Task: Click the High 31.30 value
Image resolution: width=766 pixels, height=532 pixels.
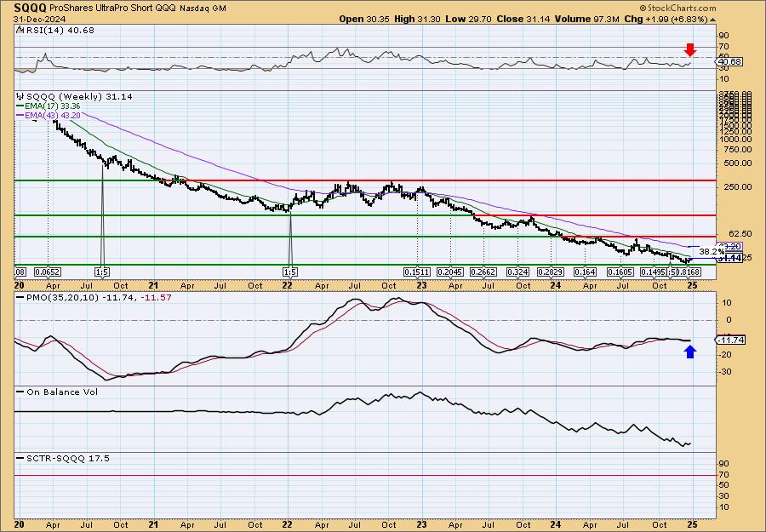Action: 417,19
